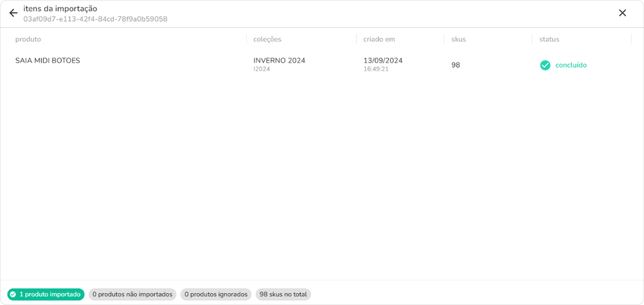644x305 pixels.
Task: Click the 16:49:21 timestamp
Action: [x=376, y=69]
